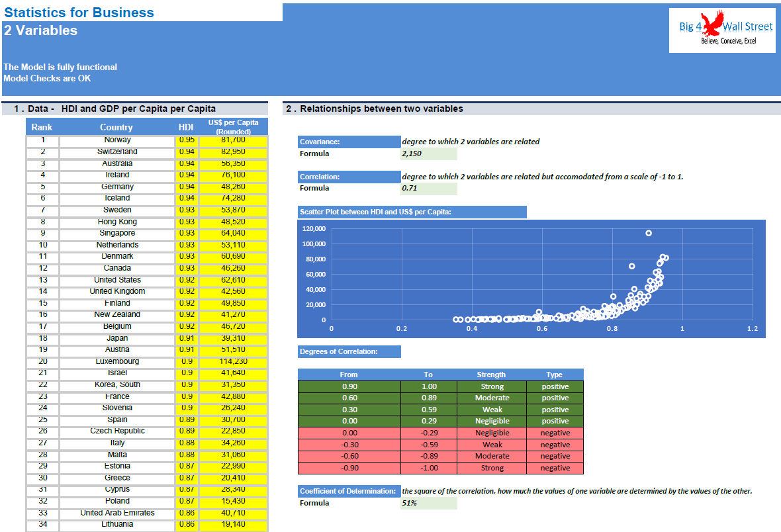Screen dimensions: 781x532
Task: Click the red Strong negative strength cell
Action: tap(492, 468)
